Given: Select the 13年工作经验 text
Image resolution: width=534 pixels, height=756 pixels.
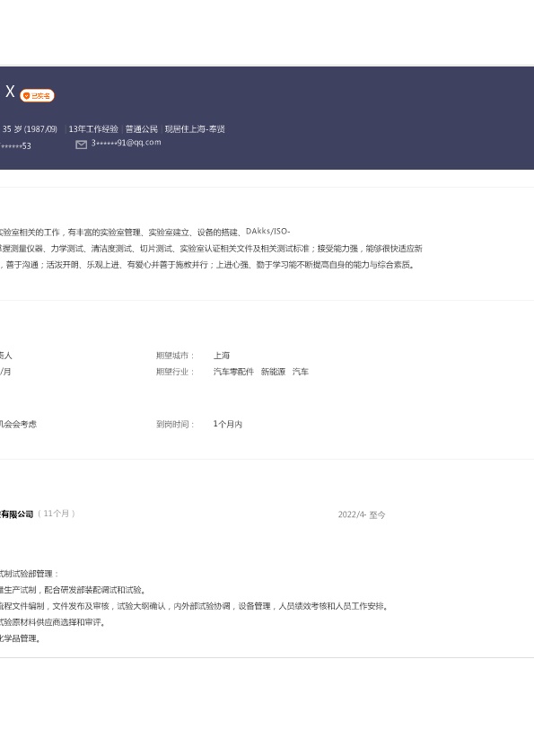Looking at the screenshot, I should point(93,128).
